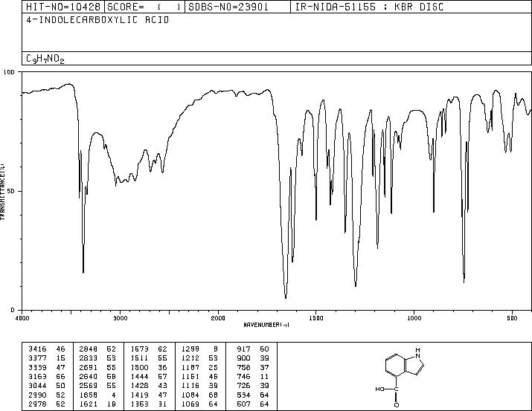Select peak 1673 in the peak table

[139, 349]
